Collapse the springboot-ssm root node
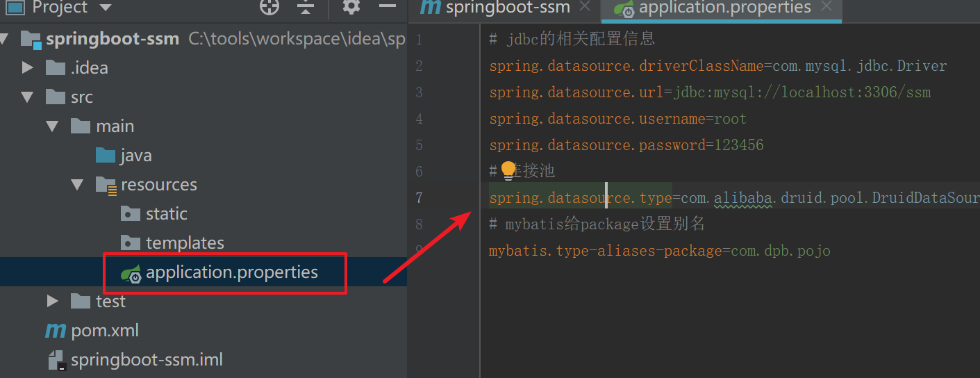Image resolution: width=980 pixels, height=378 pixels. tap(4, 39)
